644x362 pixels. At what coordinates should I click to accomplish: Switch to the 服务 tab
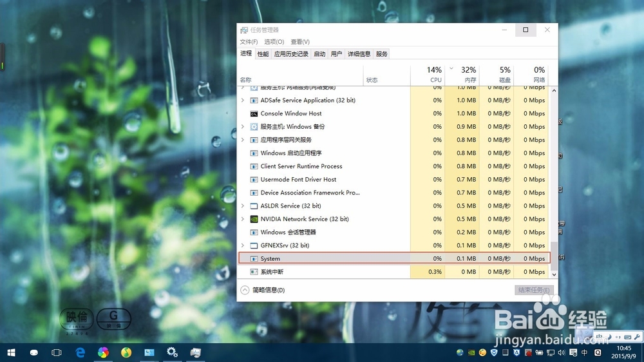(381, 54)
